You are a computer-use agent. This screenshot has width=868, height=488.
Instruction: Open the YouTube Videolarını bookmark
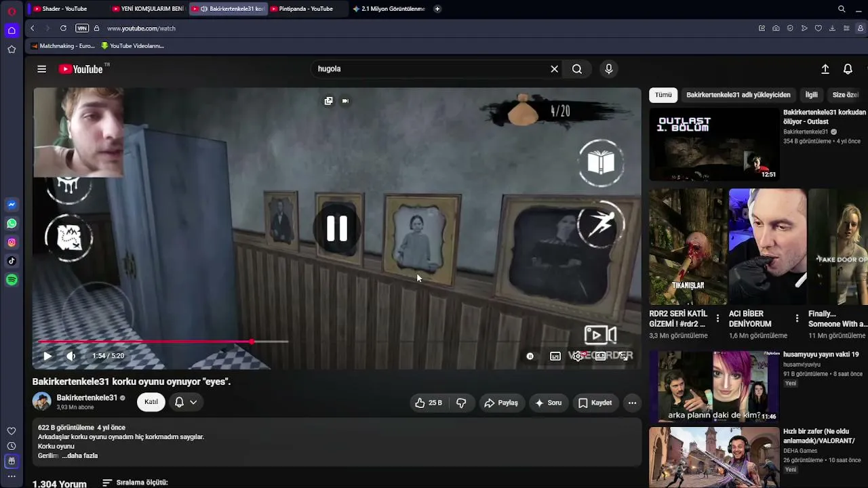tap(132, 46)
